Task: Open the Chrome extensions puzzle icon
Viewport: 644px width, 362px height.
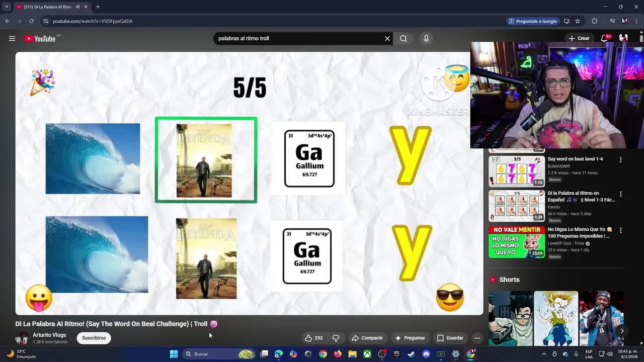Action: [x=595, y=21]
